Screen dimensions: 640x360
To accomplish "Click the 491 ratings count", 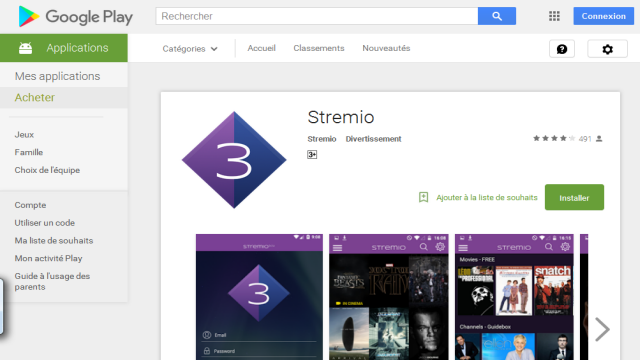I will pyautogui.click(x=585, y=139).
